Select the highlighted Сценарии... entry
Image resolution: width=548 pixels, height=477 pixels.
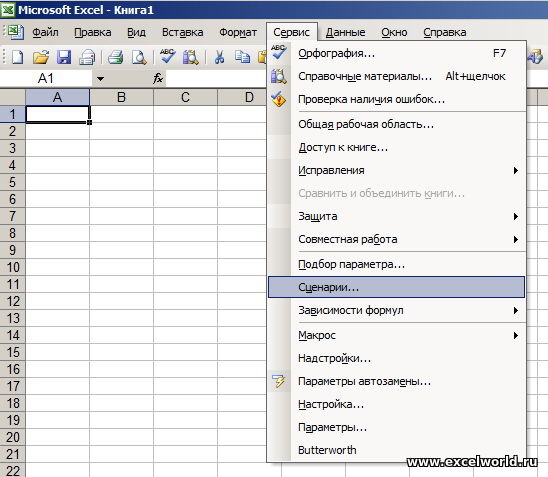(x=397, y=287)
